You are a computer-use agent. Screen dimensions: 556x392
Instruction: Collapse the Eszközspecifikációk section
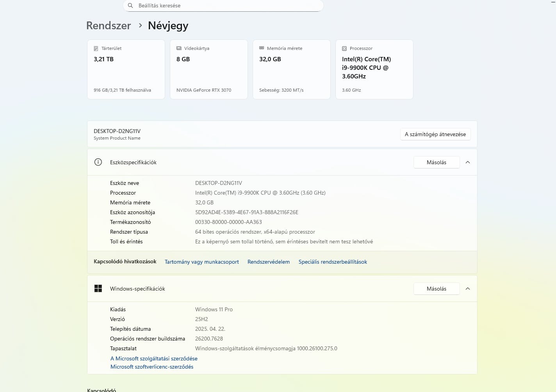pos(468,162)
